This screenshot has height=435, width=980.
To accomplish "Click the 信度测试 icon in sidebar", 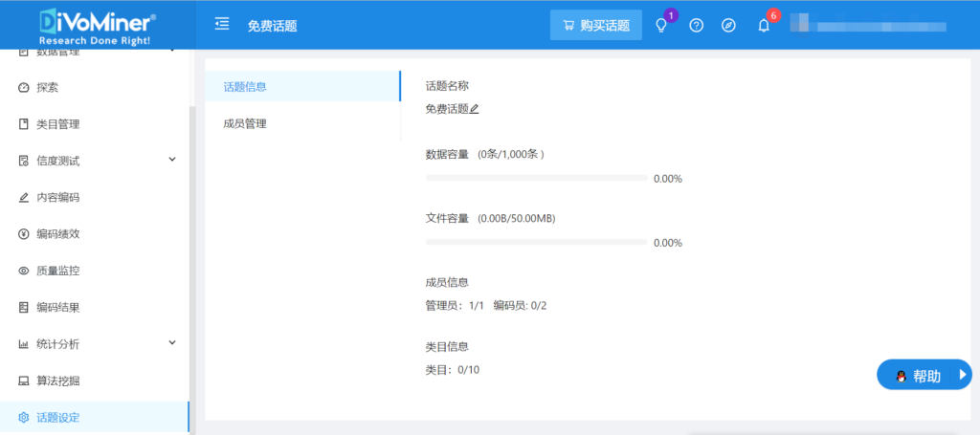I will pyautogui.click(x=24, y=161).
